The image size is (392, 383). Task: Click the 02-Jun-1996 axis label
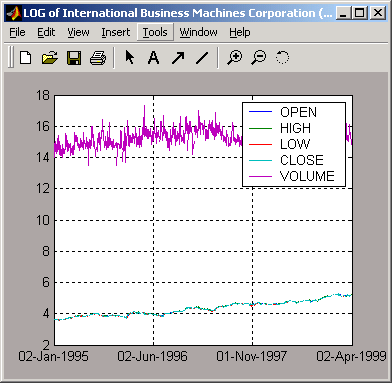tap(152, 356)
